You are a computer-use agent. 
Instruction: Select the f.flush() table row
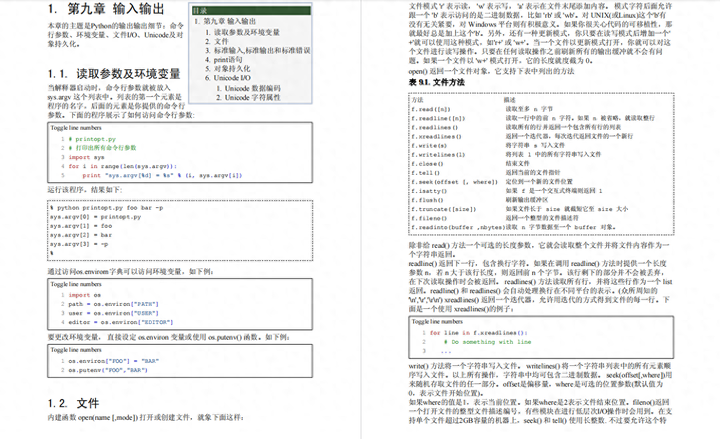coord(541,200)
